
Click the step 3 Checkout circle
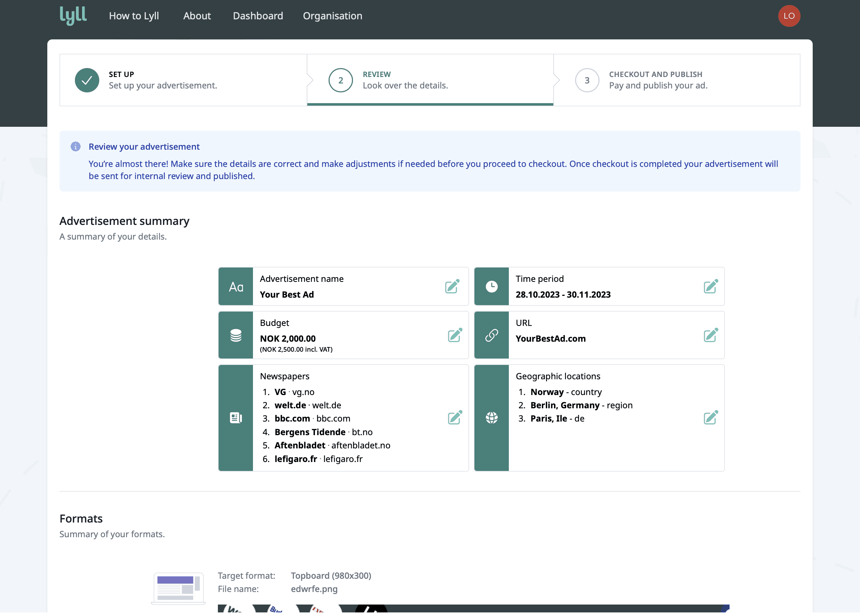587,80
